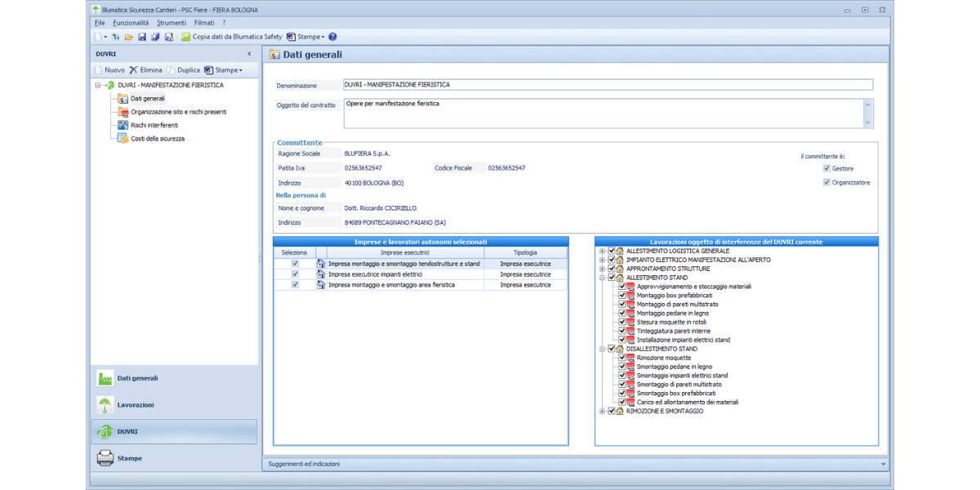Open the Strumenti menu
The image size is (980, 490).
(x=171, y=23)
